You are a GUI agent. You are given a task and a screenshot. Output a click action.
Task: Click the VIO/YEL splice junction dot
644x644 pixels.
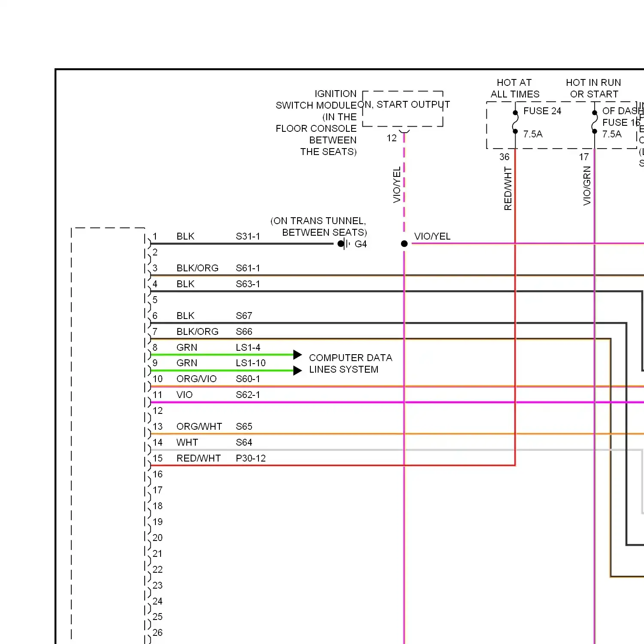[404, 243]
